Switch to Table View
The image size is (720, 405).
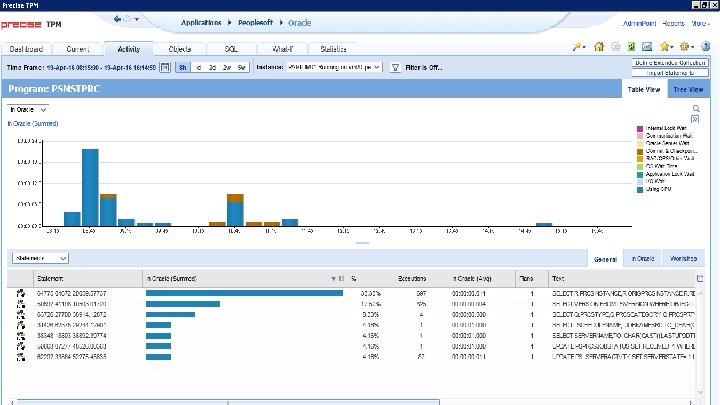tap(644, 89)
